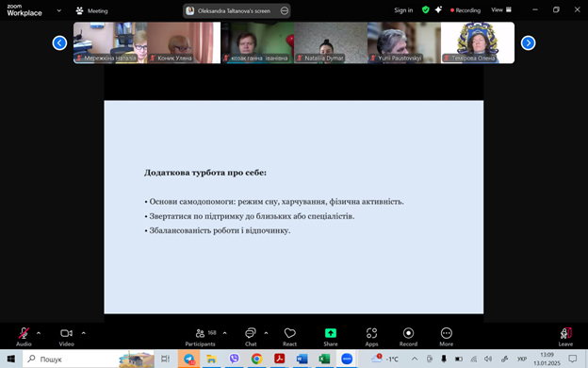
Task: Click the Sign in link
Action: coord(403,10)
